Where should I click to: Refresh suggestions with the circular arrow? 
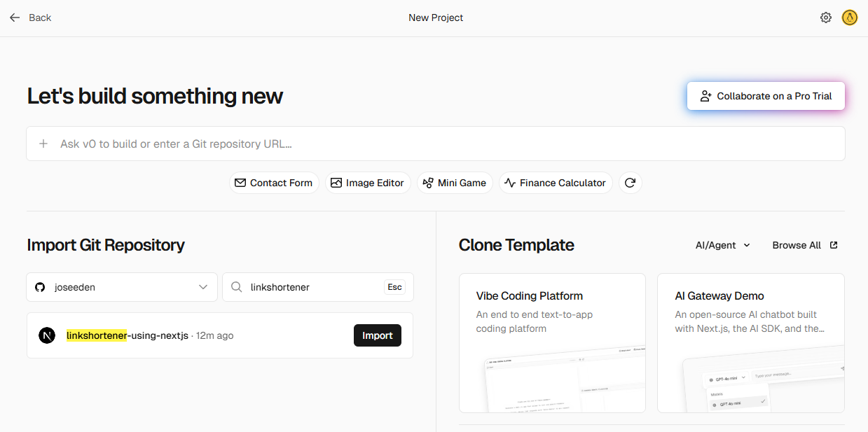630,183
